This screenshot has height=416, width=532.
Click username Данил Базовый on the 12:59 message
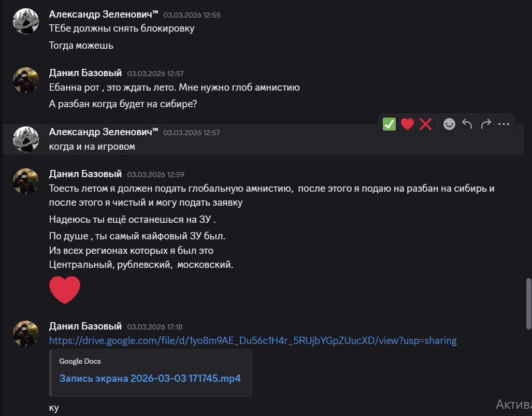85,174
